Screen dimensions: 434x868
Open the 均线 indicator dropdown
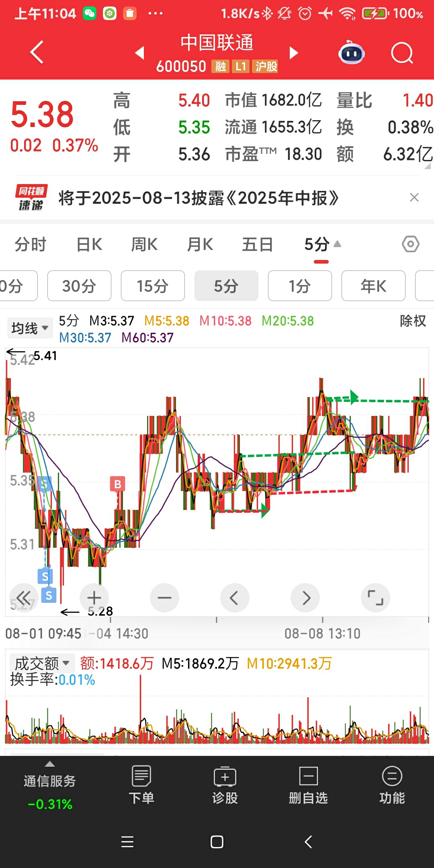pos(30,328)
